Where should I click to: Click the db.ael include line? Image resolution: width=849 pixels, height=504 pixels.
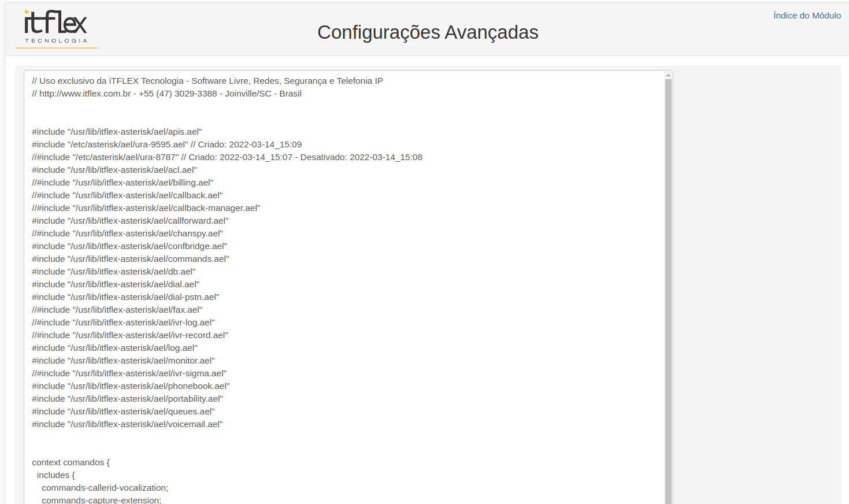pyautogui.click(x=114, y=272)
